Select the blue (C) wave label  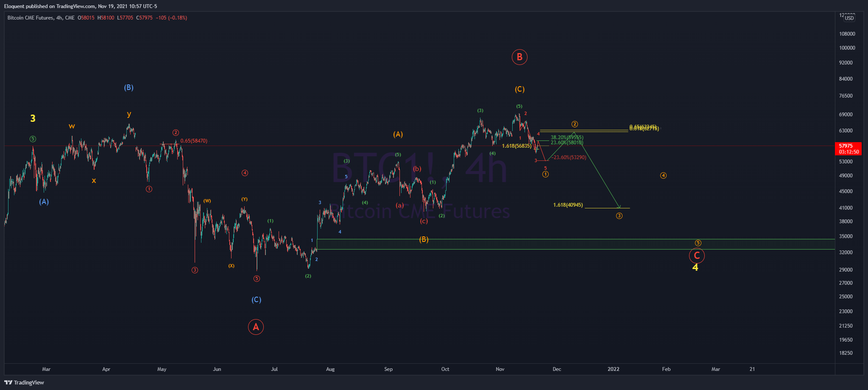click(256, 300)
